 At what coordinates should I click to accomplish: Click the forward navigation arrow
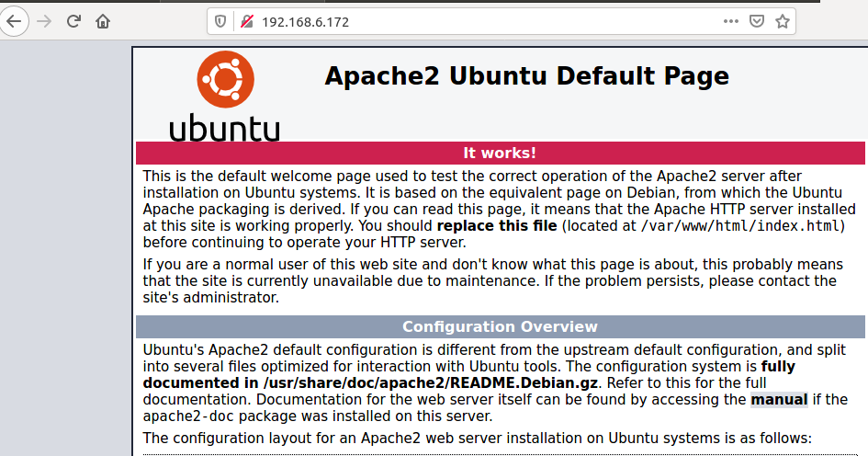point(44,22)
